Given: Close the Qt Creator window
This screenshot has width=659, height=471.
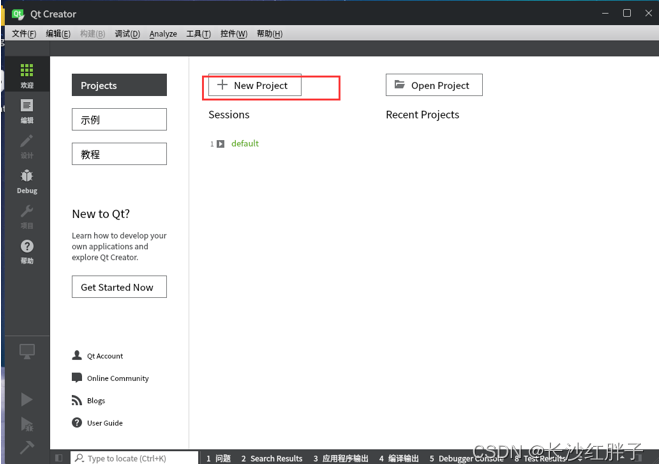Looking at the screenshot, I should [x=648, y=13].
